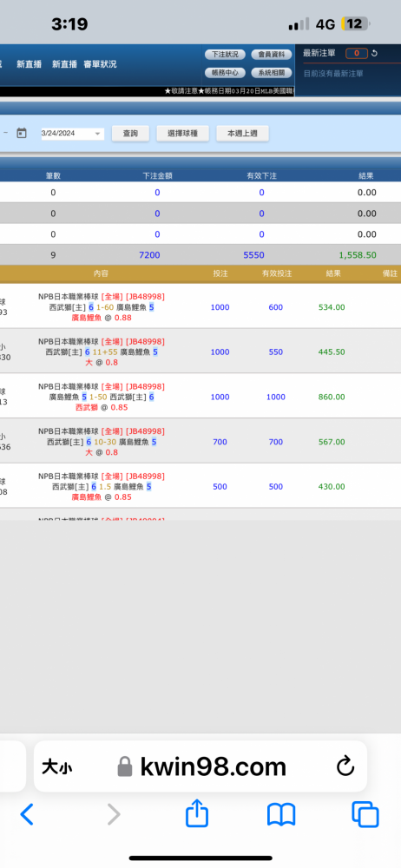Select the 新直播 item beside 審單狀況
This screenshot has width=401, height=868.
tap(64, 64)
